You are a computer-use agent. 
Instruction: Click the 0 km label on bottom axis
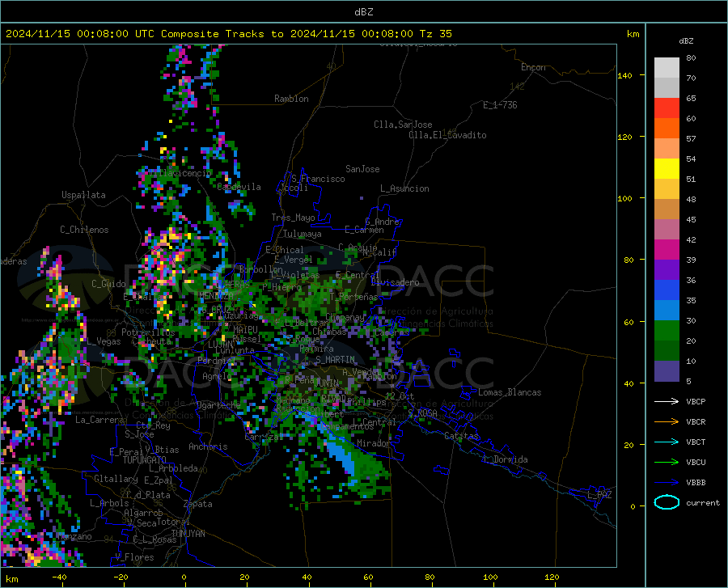(x=184, y=577)
